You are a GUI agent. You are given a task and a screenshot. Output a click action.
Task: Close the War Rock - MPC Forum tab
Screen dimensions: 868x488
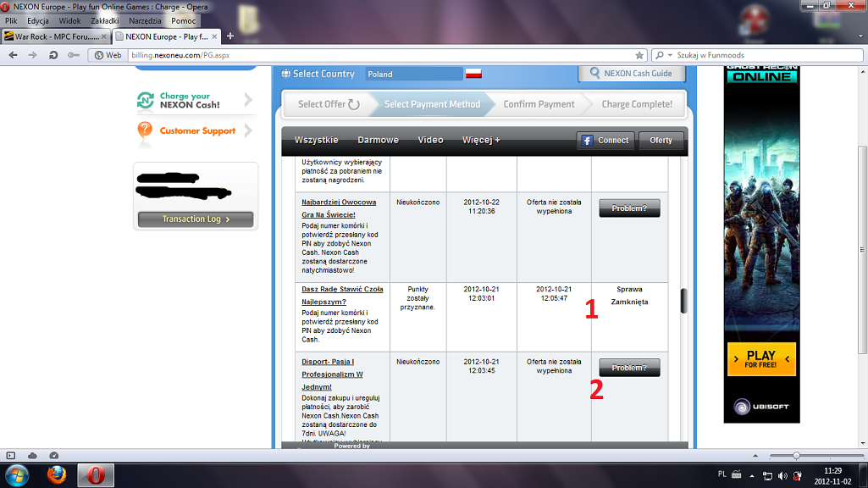(x=103, y=36)
